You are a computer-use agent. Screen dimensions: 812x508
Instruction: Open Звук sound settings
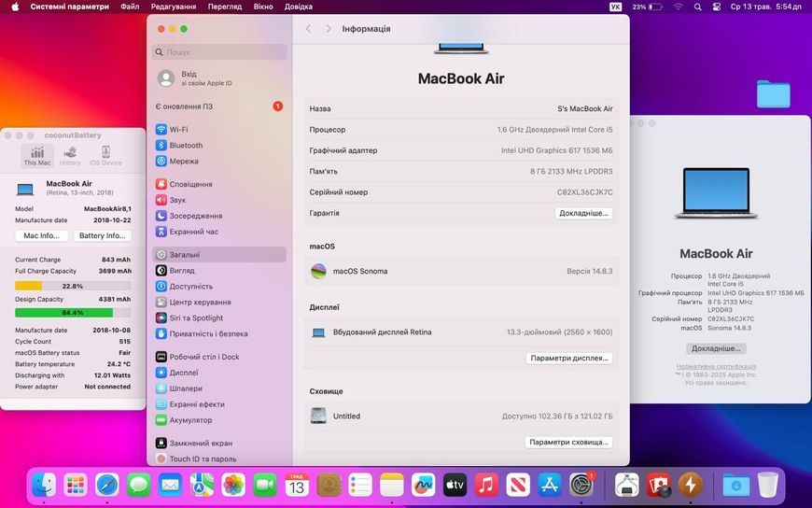click(220, 200)
